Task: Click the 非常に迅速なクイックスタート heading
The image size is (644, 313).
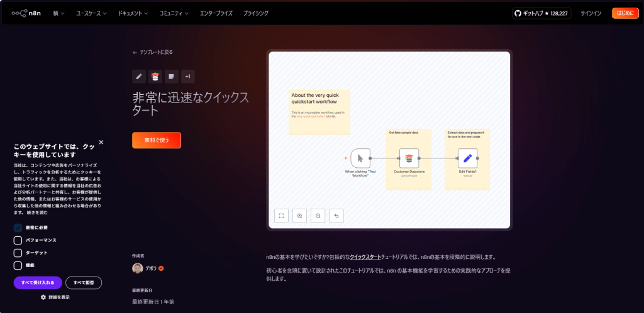Action: click(191, 104)
